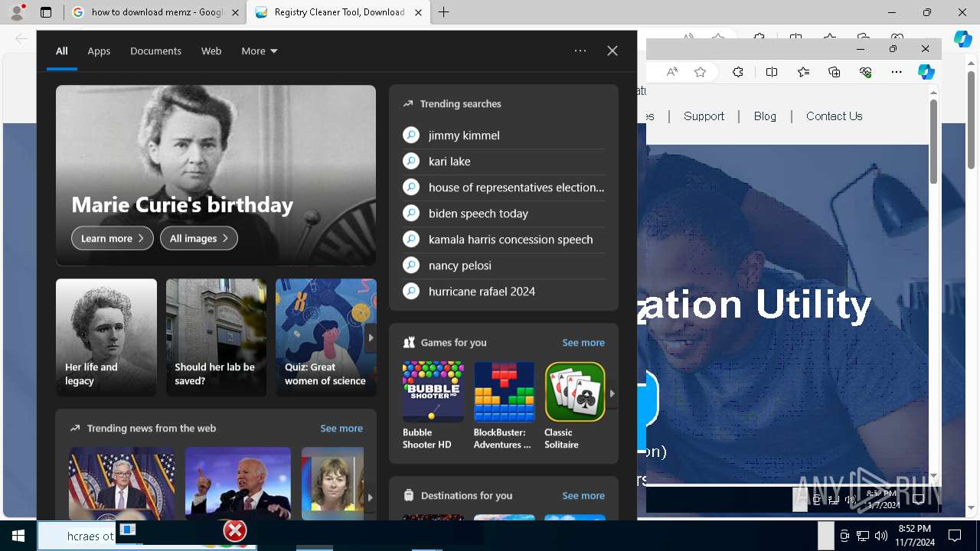Click the All images button
Screen dimensions: 980x551
click(x=199, y=239)
